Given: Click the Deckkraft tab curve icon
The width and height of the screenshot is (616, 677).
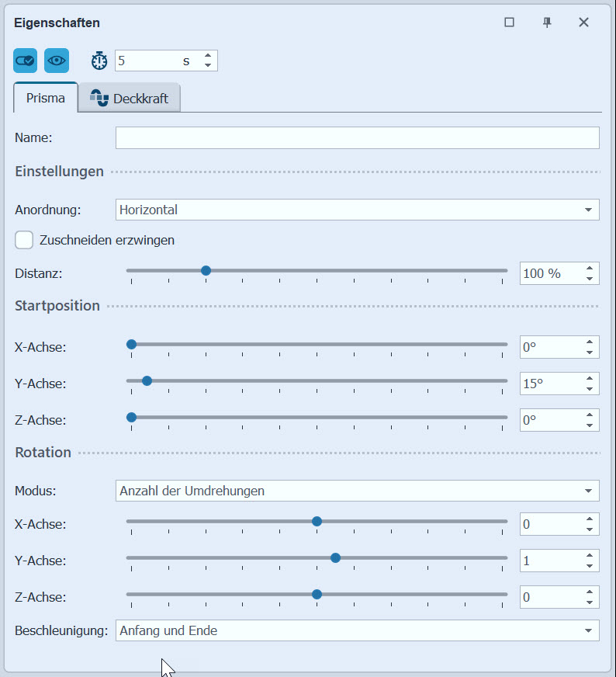Looking at the screenshot, I should pos(99,98).
